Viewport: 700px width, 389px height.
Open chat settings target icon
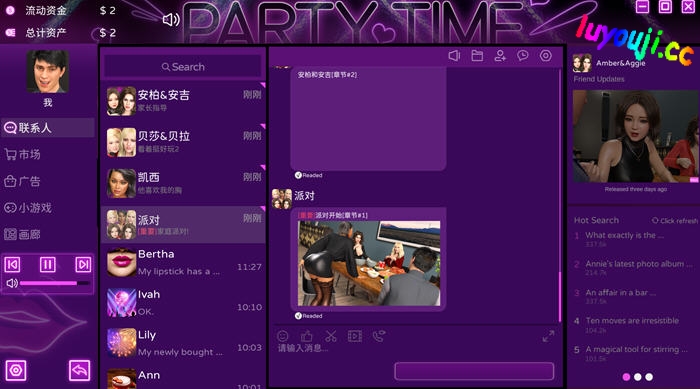point(546,56)
